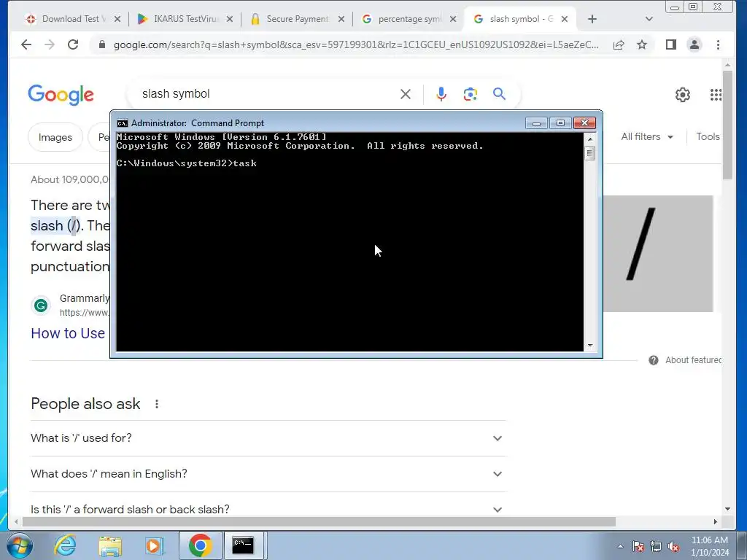The image size is (747, 560).
Task: Click into the Google search box
Action: (x=267, y=94)
